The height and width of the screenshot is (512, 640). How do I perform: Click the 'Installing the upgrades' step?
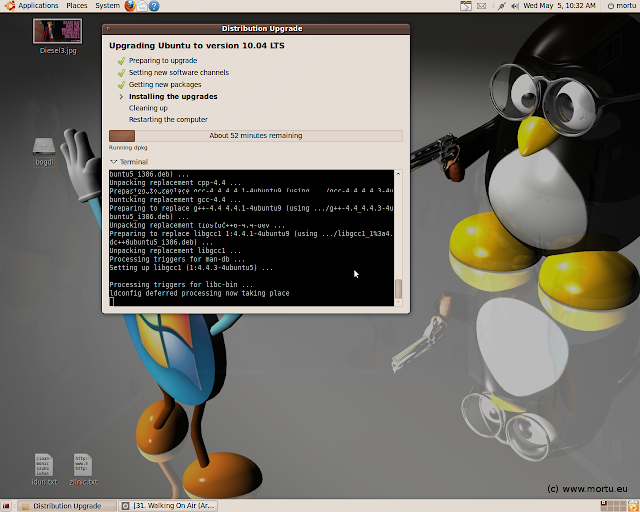click(173, 96)
